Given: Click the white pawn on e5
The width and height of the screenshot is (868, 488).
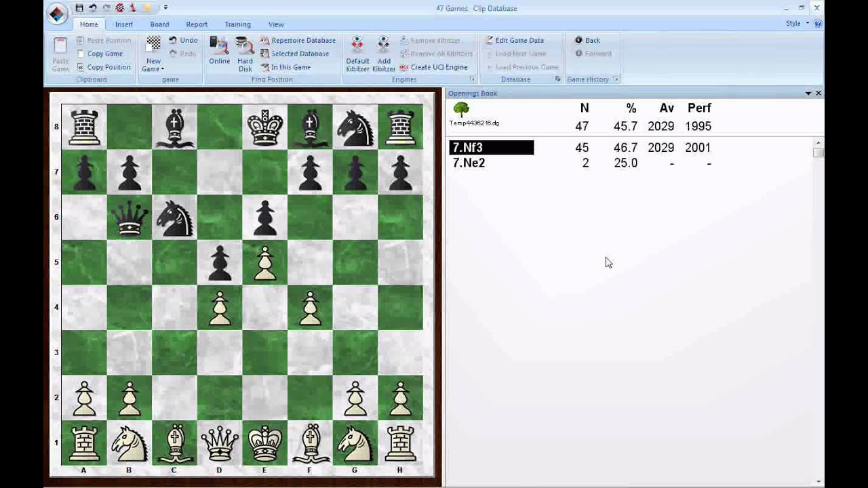Looking at the screenshot, I should [264, 262].
